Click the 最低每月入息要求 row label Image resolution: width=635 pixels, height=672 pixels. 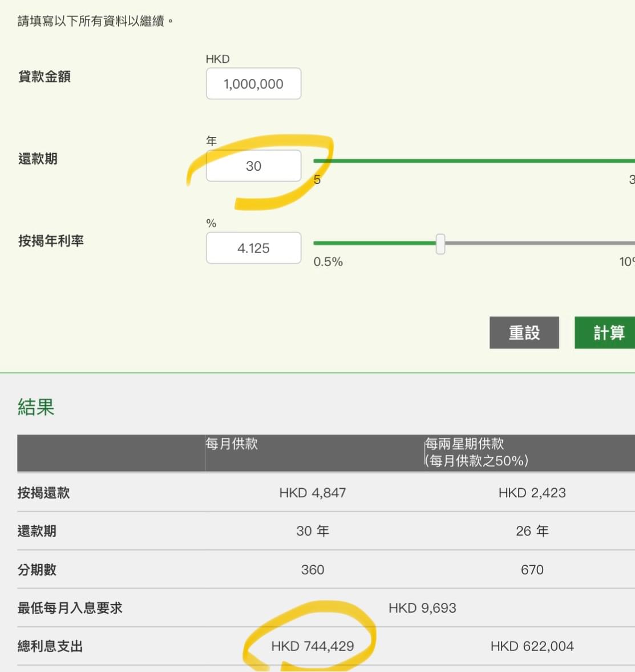pos(70,608)
